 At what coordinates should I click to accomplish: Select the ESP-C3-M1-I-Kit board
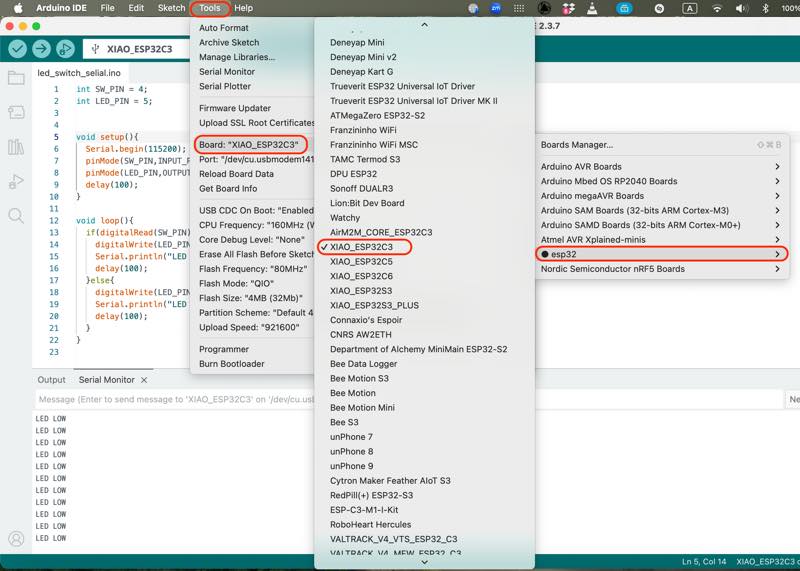coord(364,510)
